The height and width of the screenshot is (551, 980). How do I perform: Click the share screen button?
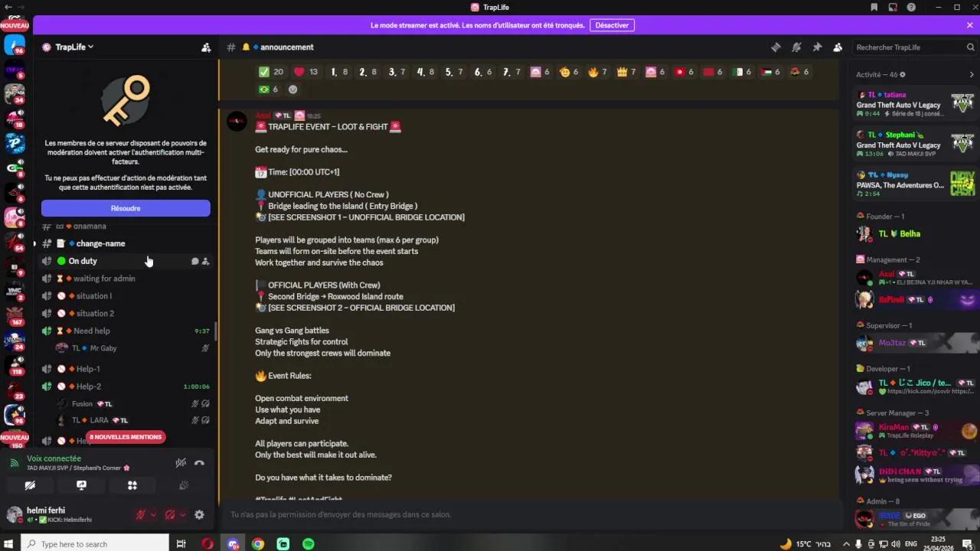81,485
